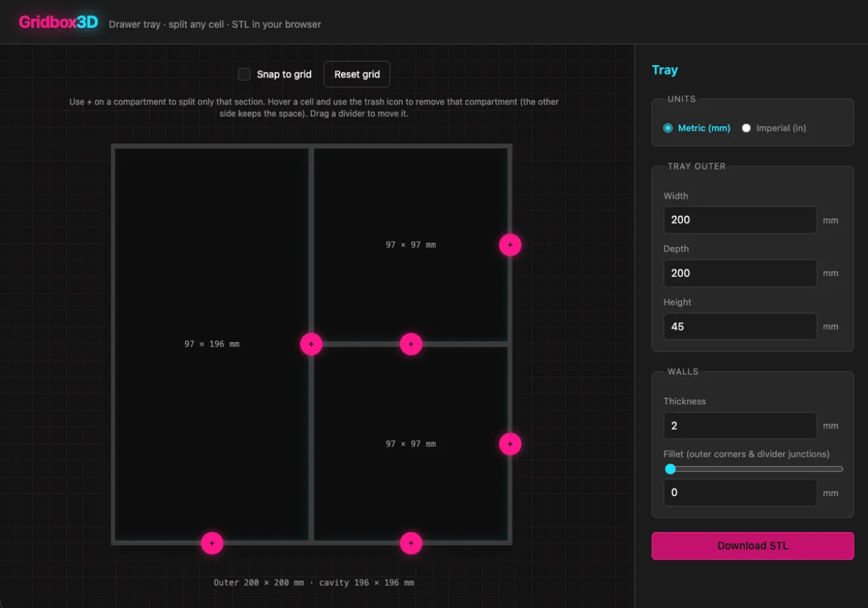Click the plus on the vertical center divider
The width and height of the screenshot is (868, 608).
[x=311, y=344]
